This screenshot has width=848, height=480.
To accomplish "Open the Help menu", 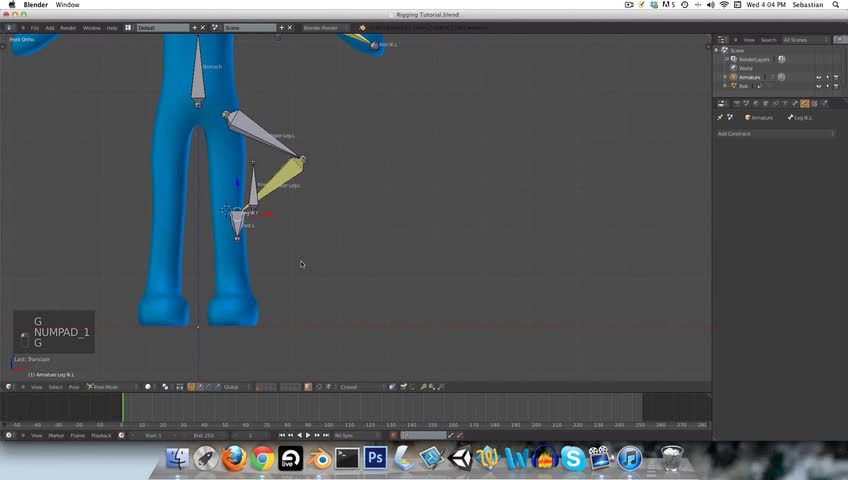I will 112,28.
